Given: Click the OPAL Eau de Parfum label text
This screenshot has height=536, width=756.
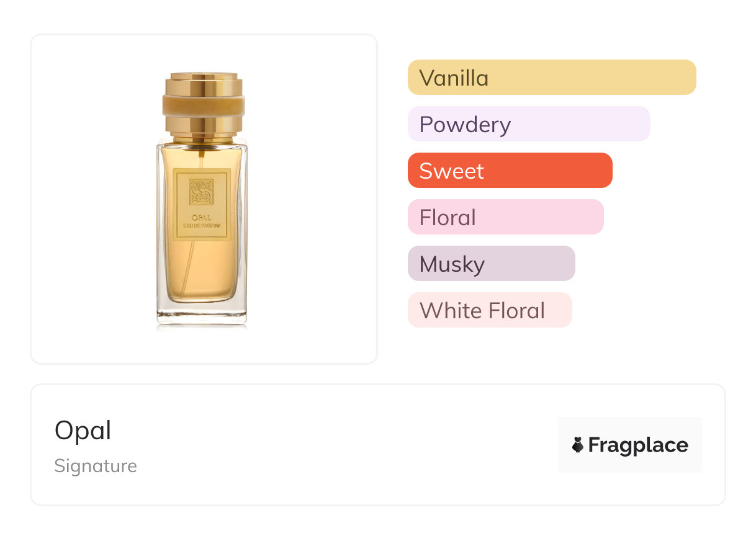Looking at the screenshot, I should (202, 221).
